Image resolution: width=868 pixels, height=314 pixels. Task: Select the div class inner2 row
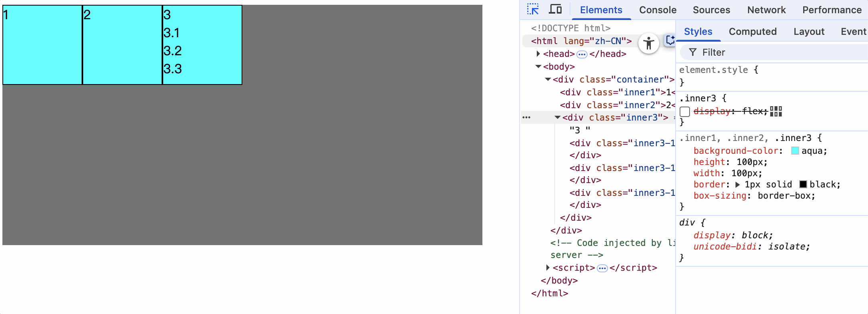tap(617, 105)
